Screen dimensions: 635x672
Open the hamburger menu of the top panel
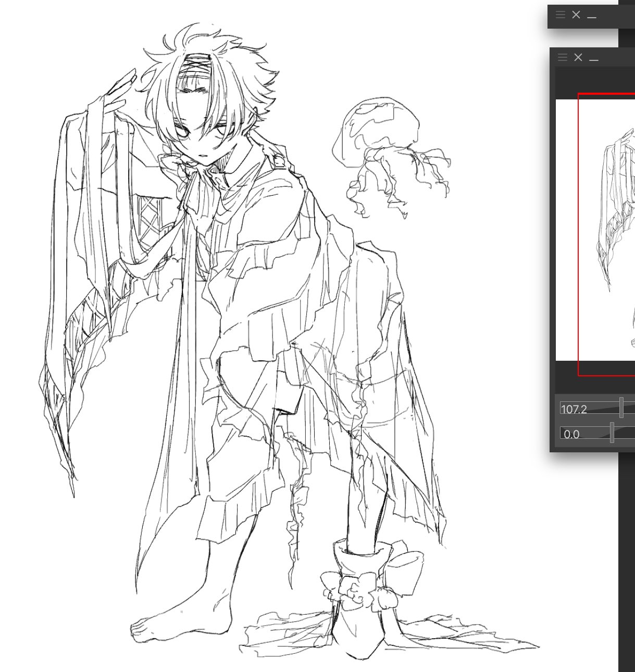point(561,15)
